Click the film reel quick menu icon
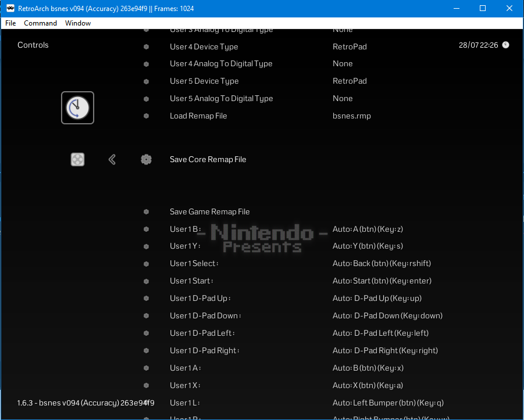The image size is (524, 420). (x=77, y=160)
